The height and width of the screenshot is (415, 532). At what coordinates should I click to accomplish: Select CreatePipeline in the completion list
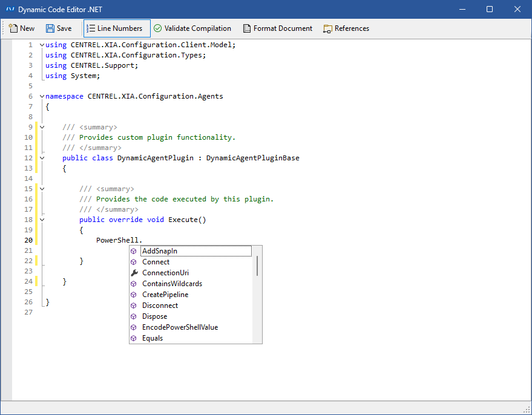click(x=165, y=295)
